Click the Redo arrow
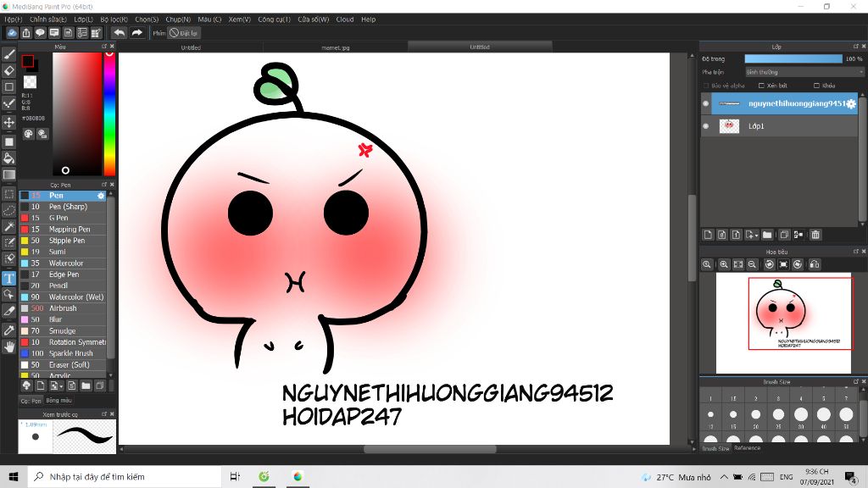This screenshot has width=868, height=488. click(136, 33)
